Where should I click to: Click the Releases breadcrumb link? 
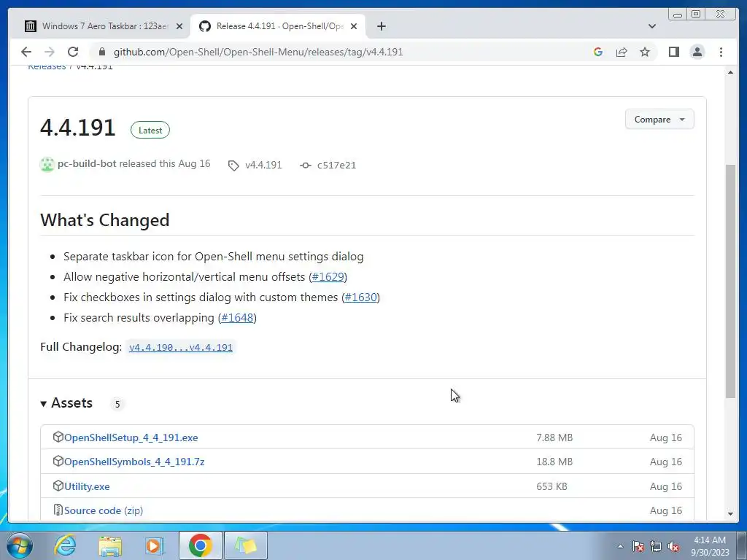click(x=47, y=67)
